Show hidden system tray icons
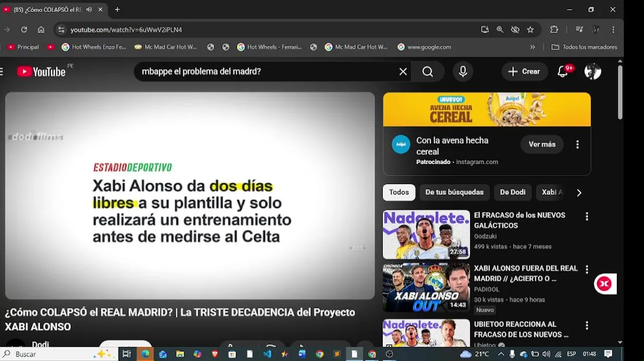The width and height of the screenshot is (644, 361). point(501,354)
